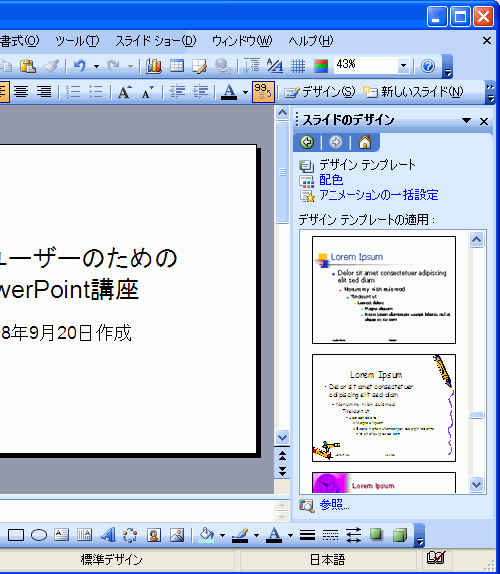Click the デザイン(S) button
This screenshot has width=500, height=574.
[320, 92]
